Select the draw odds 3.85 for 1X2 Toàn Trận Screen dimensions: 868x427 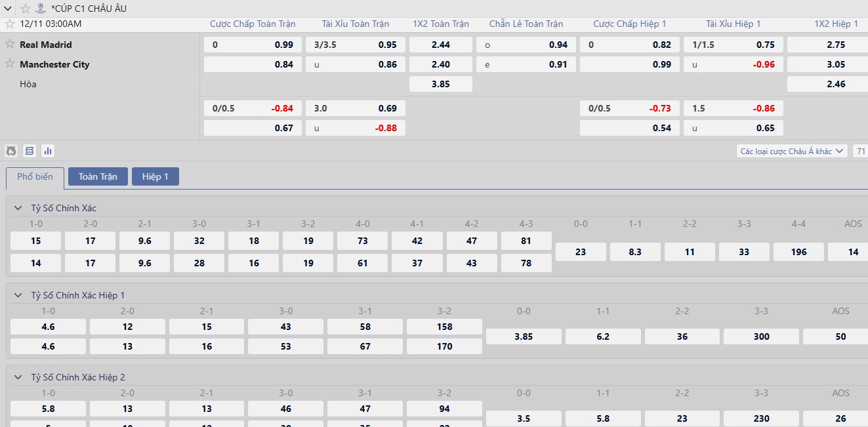pyautogui.click(x=440, y=84)
